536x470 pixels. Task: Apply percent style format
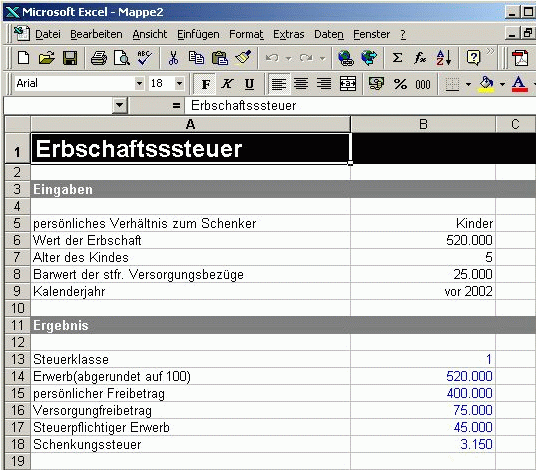point(400,84)
